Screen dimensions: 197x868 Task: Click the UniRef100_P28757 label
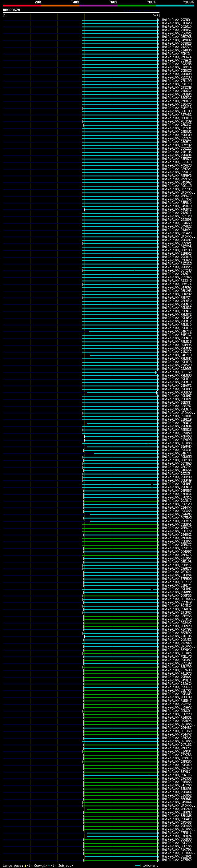[x=177, y=406]
